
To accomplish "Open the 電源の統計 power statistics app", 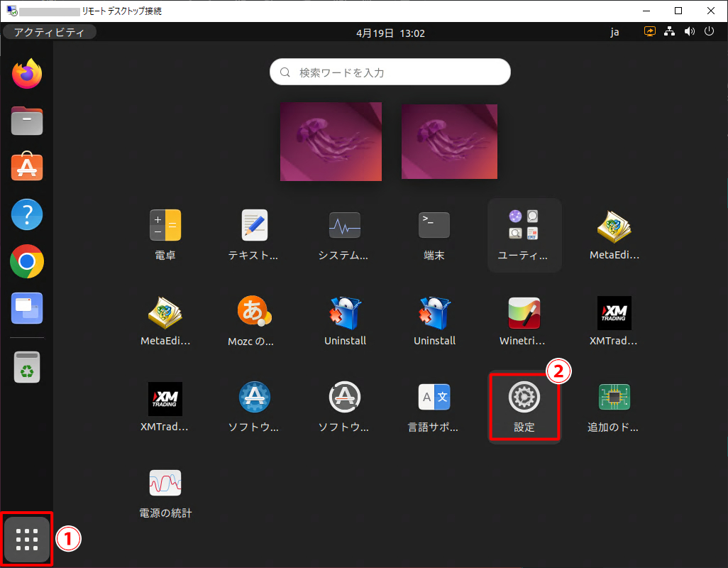I will point(165,491).
